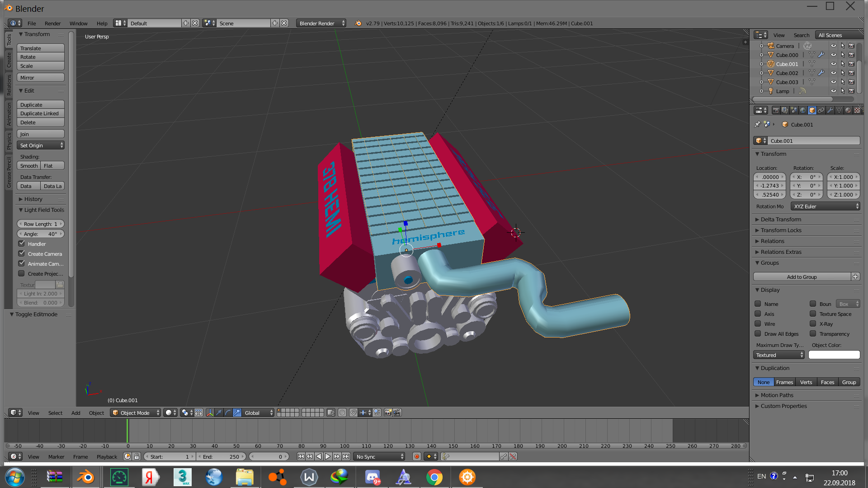Click the Add to Group button

point(802,277)
